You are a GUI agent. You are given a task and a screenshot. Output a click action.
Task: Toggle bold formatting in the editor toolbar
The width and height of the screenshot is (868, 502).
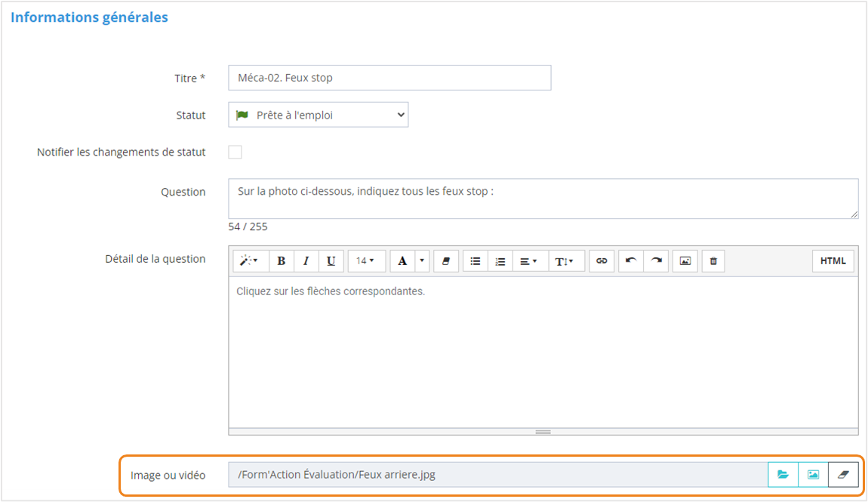click(x=282, y=261)
